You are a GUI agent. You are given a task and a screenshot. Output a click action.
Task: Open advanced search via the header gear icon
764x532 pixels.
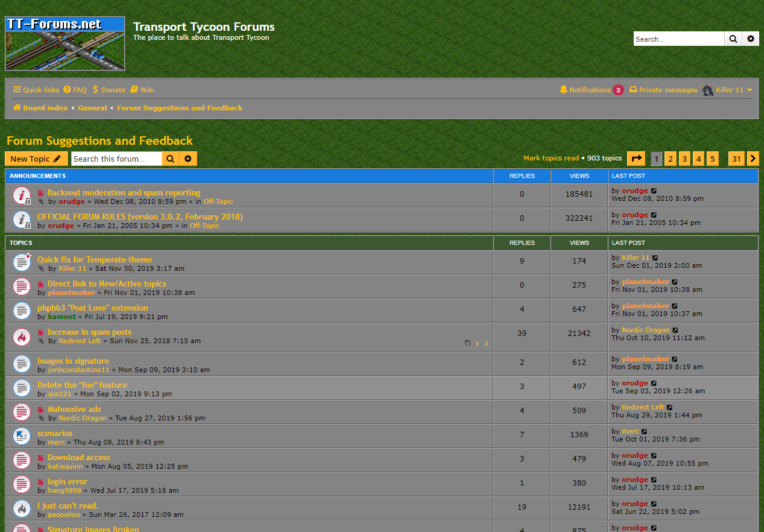(751, 39)
